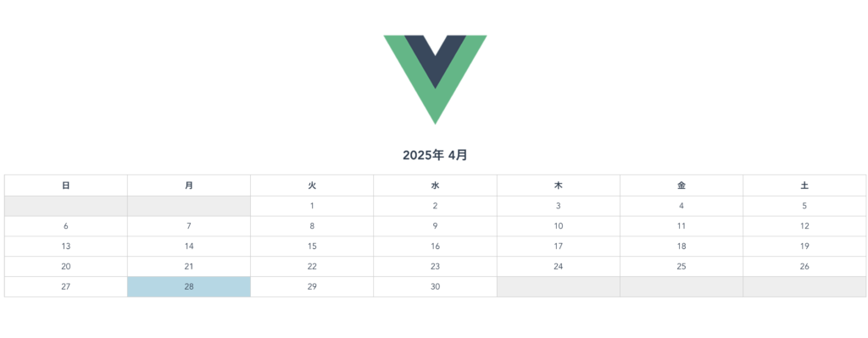
Task: Choose April 15 in the calendar
Action: 312,247
